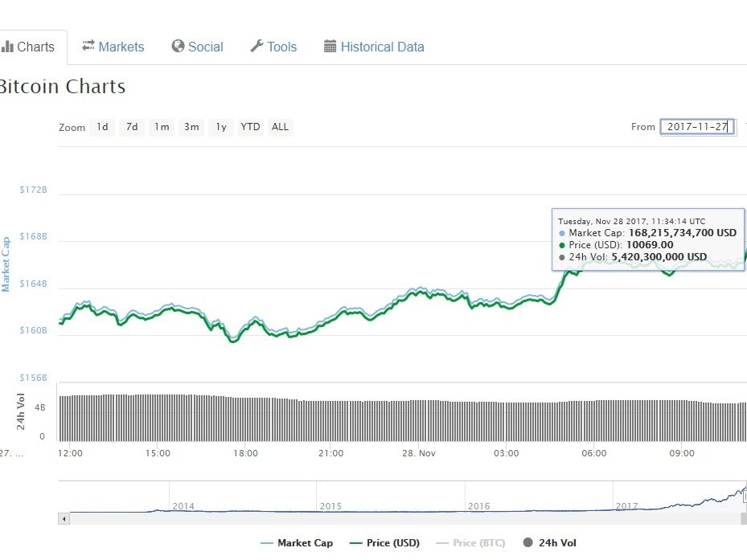The height and width of the screenshot is (560, 747).
Task: Click the tooltip Price value 10069.00
Action: [x=650, y=245]
